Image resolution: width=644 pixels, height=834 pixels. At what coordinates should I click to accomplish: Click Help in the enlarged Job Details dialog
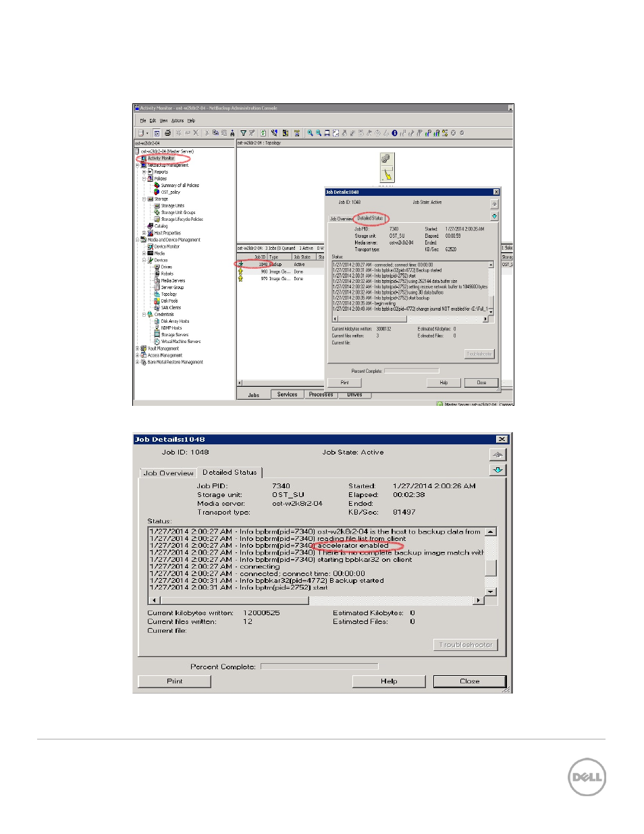[x=389, y=681]
